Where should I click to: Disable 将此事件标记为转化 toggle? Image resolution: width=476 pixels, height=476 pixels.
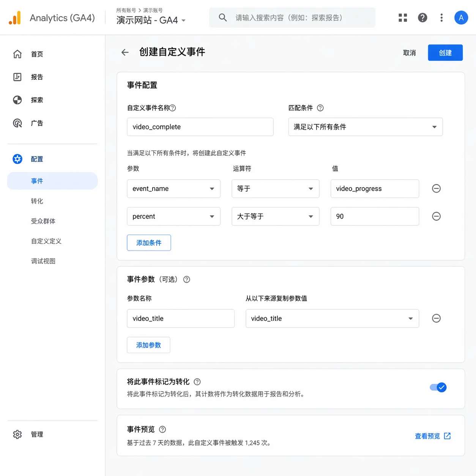438,387
